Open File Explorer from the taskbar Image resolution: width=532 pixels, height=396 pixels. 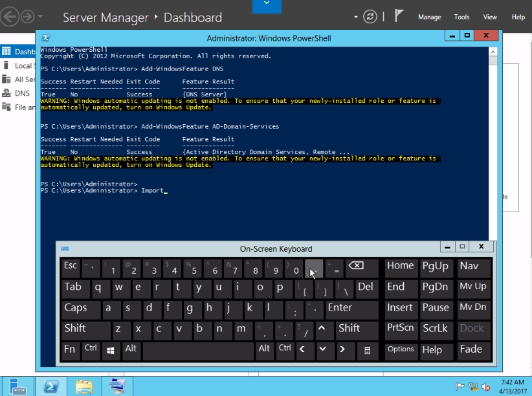[x=83, y=386]
